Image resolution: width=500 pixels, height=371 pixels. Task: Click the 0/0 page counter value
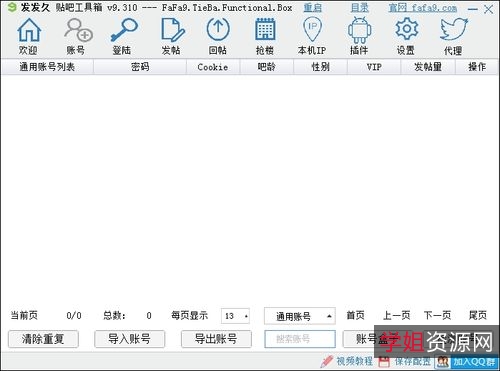[74, 315]
